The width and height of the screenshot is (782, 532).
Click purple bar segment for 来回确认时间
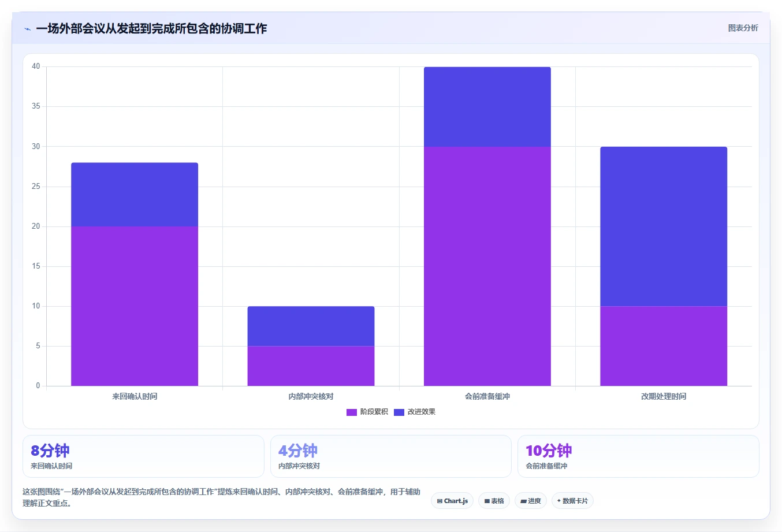pyautogui.click(x=135, y=306)
